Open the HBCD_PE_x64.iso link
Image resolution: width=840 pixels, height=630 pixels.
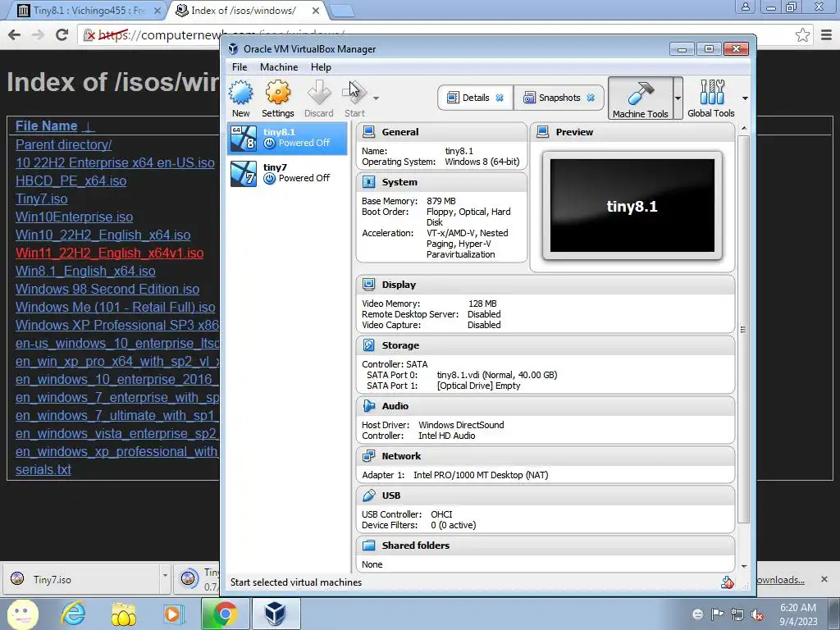[71, 180]
